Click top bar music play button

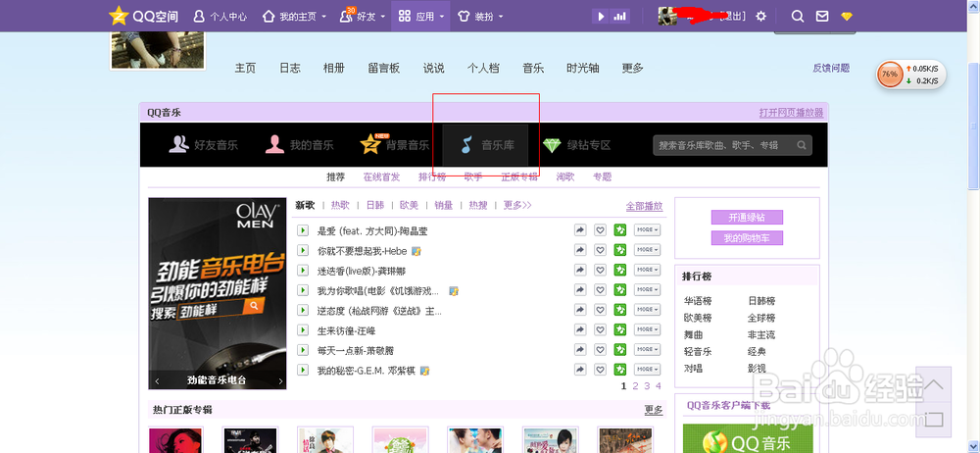601,17
